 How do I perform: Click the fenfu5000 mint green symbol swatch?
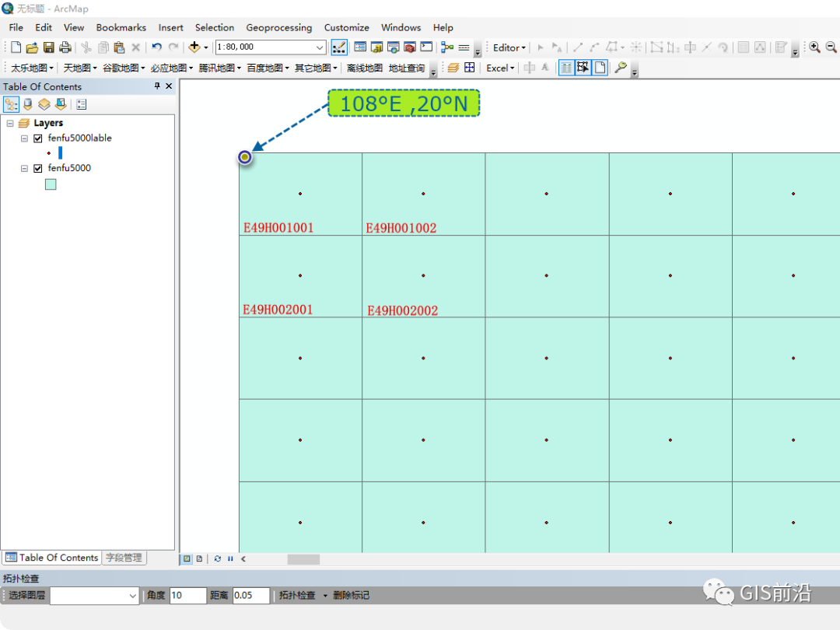click(x=51, y=184)
